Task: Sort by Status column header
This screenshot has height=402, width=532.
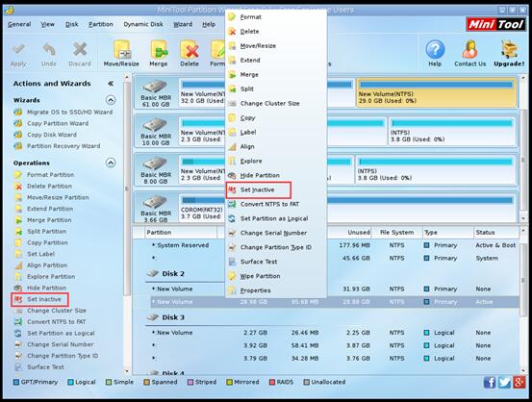Action: pyautogui.click(x=495, y=233)
